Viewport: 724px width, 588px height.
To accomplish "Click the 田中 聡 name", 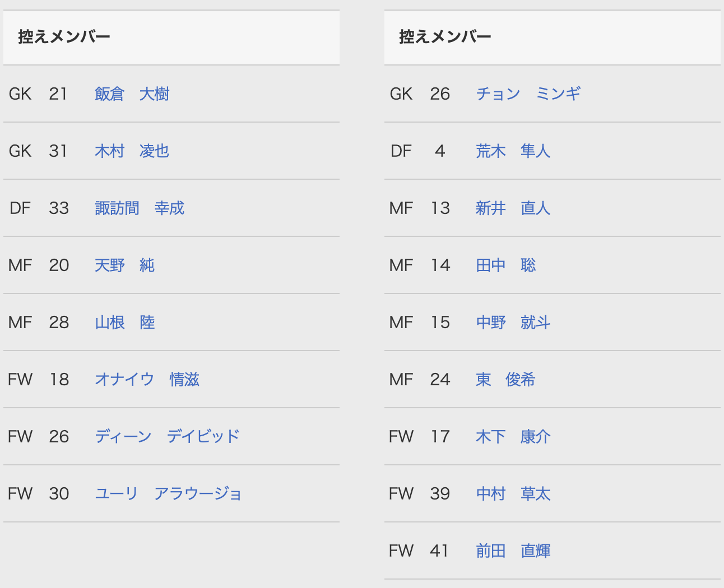I will [505, 265].
